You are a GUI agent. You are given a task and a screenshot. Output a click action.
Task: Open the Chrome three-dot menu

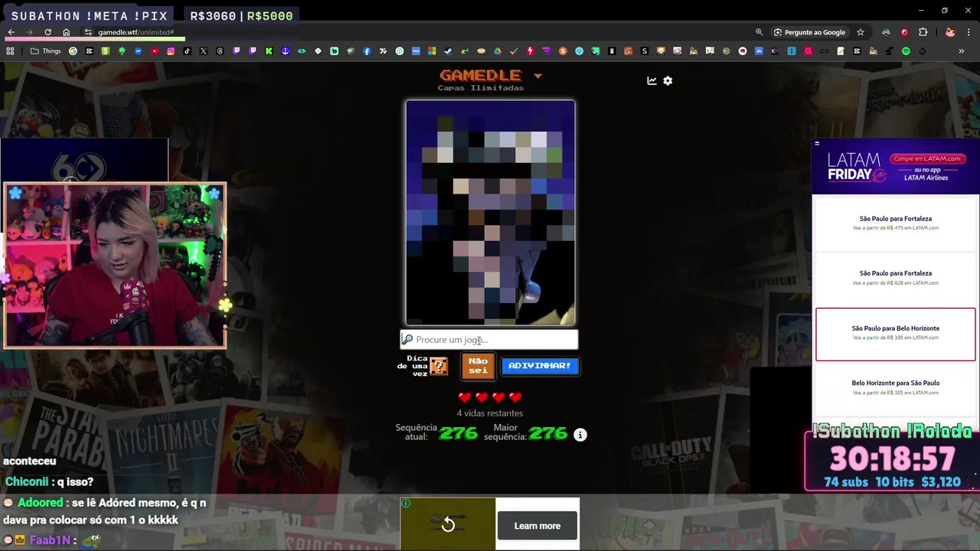point(969,32)
